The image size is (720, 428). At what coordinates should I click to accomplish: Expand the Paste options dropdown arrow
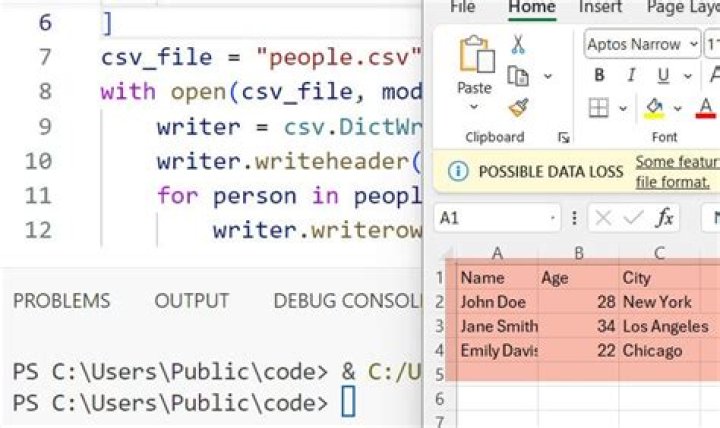474,107
